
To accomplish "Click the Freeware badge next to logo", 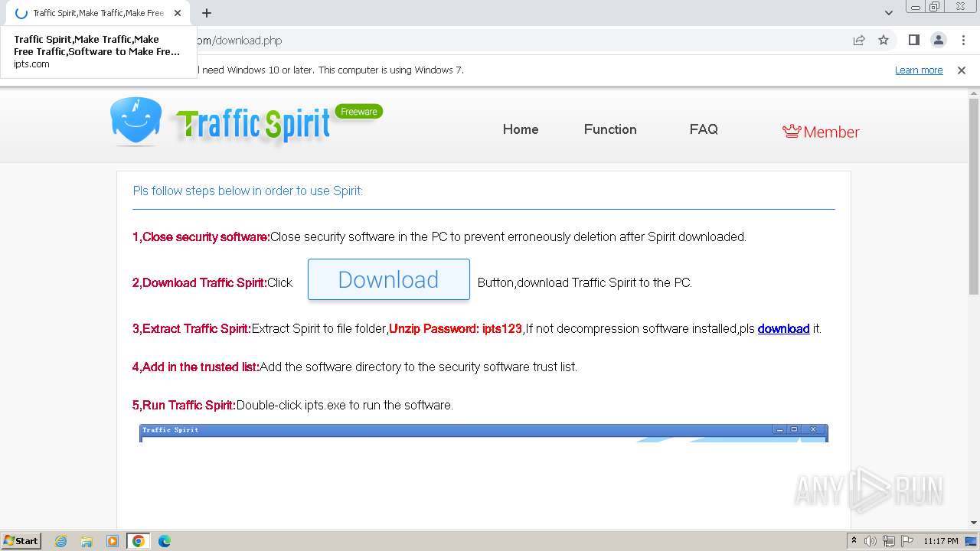I will coord(359,112).
